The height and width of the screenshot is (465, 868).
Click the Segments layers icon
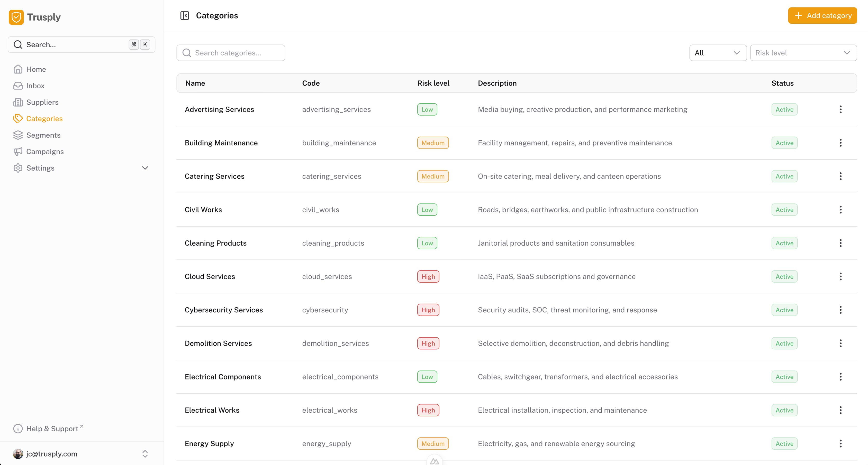pyautogui.click(x=18, y=135)
